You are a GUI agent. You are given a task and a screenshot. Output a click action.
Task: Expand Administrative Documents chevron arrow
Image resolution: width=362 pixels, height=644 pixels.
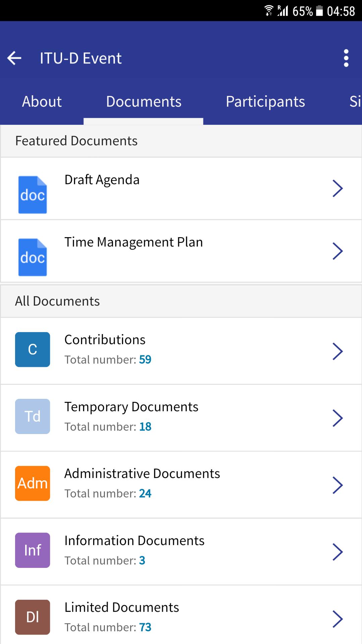click(x=338, y=485)
